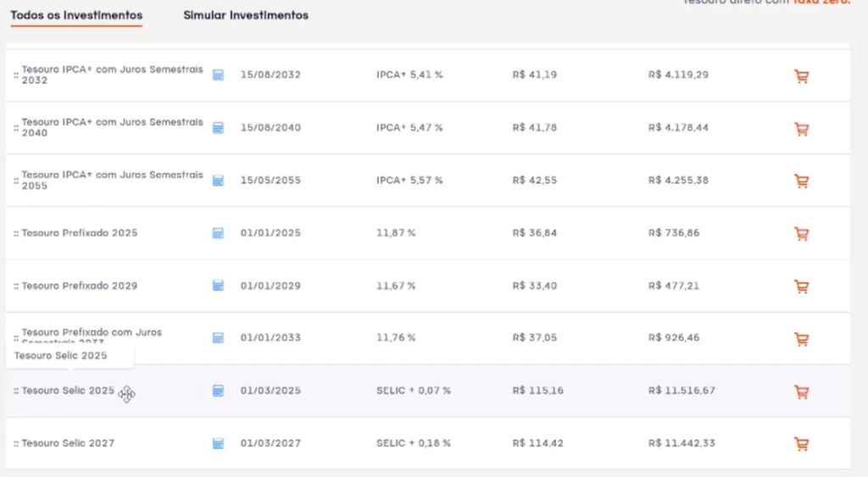This screenshot has width=868, height=477.
Task: Click maturity date 15/05/2055
Action: (x=270, y=180)
